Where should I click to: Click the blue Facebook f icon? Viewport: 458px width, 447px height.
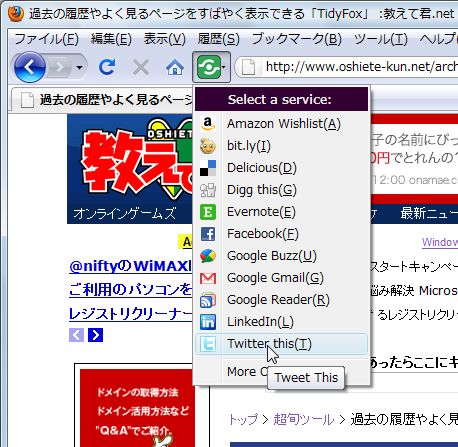click(x=208, y=234)
